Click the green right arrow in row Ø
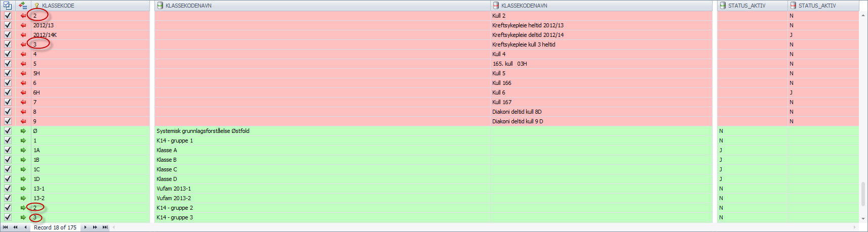 23,131
